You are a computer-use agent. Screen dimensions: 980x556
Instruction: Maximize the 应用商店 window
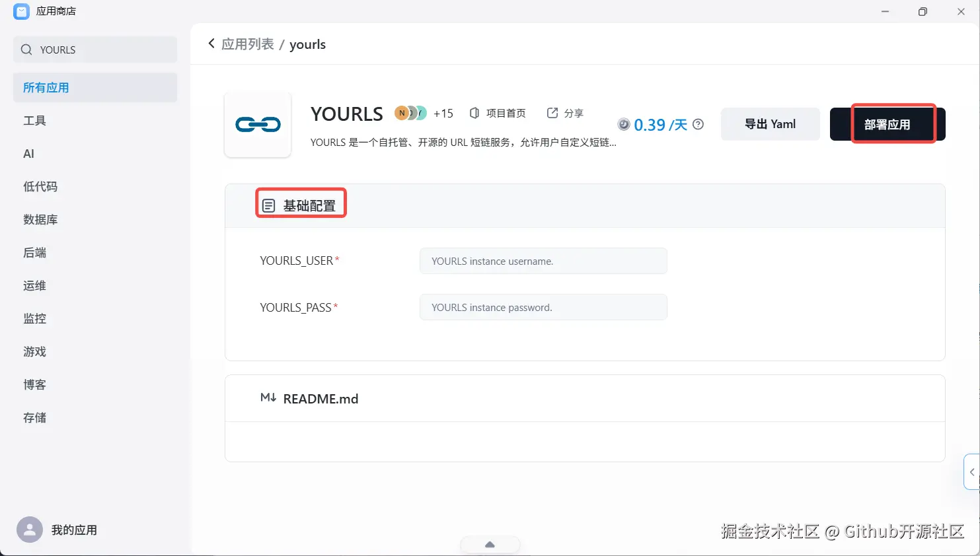(x=923, y=12)
